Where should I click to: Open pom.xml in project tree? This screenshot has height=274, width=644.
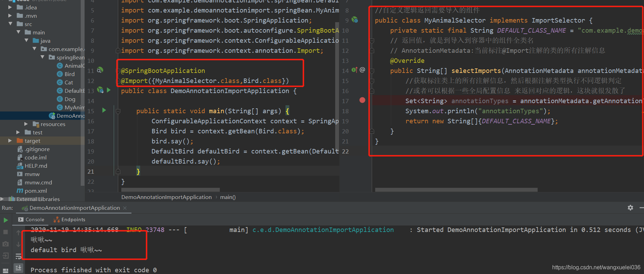coord(35,191)
